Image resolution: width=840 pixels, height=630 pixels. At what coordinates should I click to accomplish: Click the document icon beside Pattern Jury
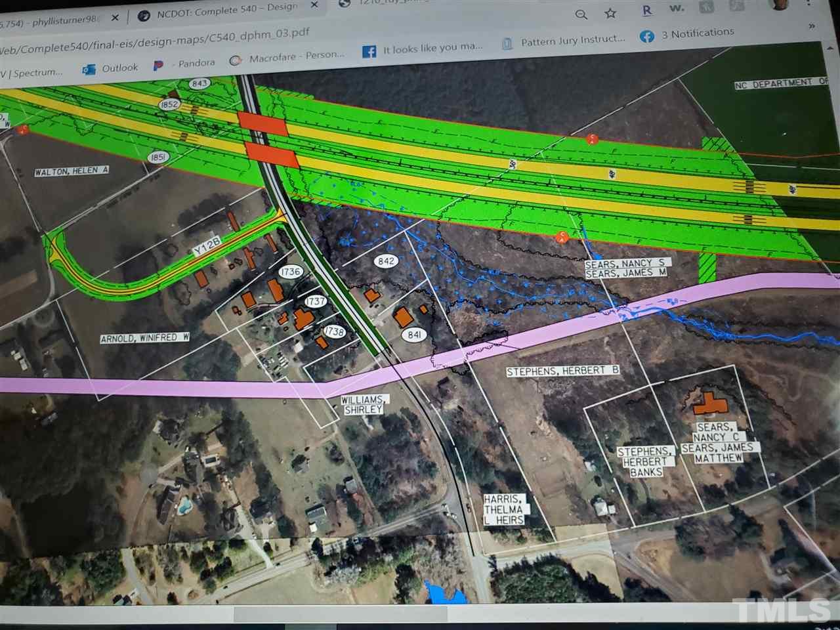[x=507, y=43]
